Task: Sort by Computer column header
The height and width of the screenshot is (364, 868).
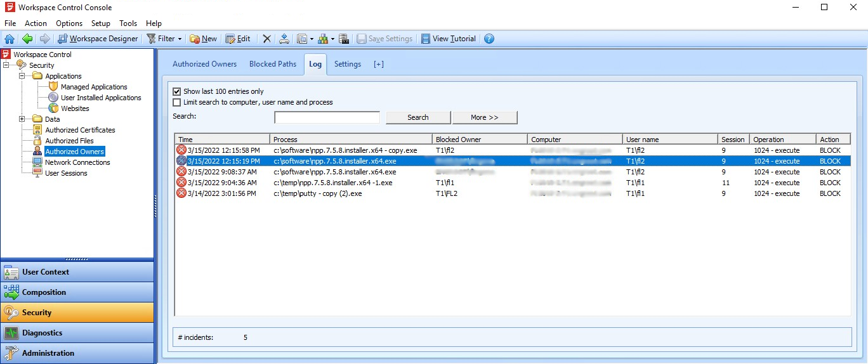Action: (575, 140)
